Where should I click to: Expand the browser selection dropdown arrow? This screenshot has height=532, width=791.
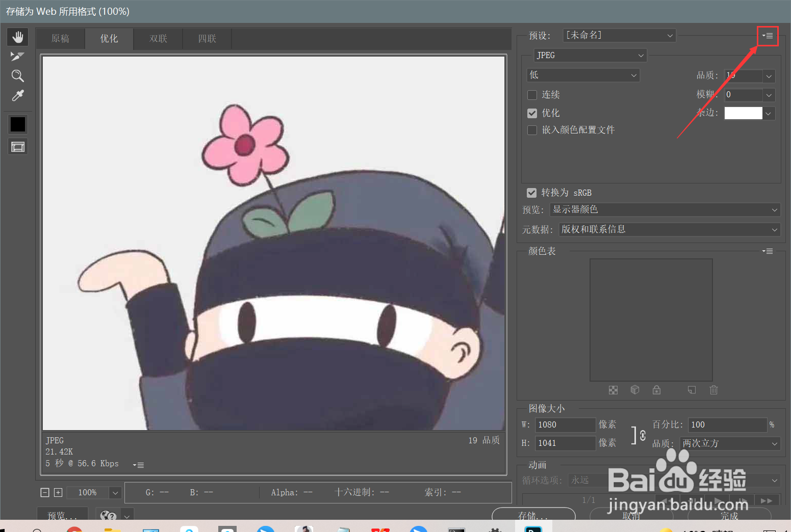127,516
